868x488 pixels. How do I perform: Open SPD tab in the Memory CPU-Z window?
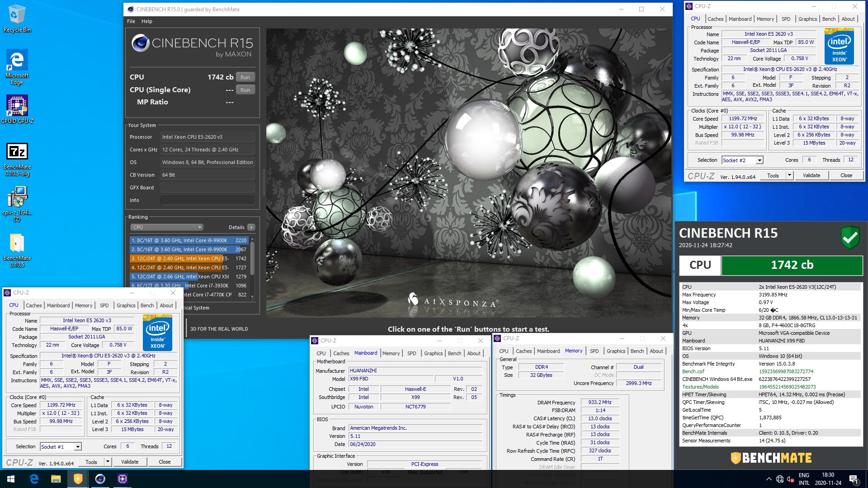click(594, 351)
